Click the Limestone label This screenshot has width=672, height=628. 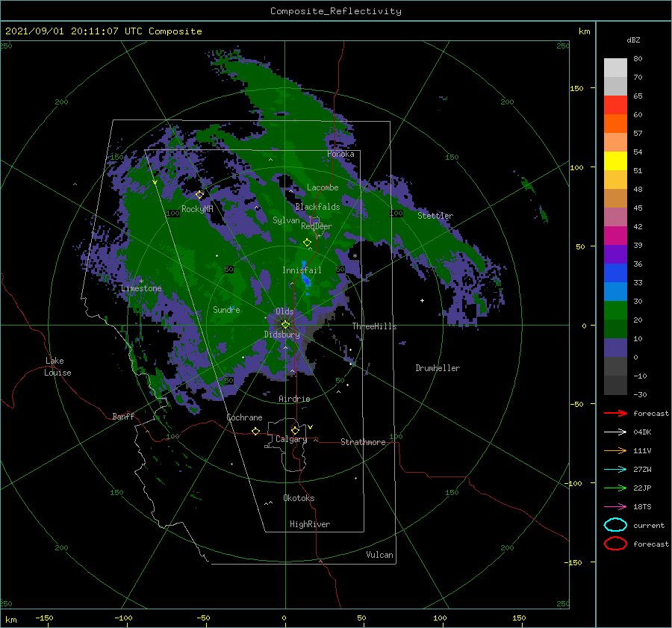click(x=141, y=288)
